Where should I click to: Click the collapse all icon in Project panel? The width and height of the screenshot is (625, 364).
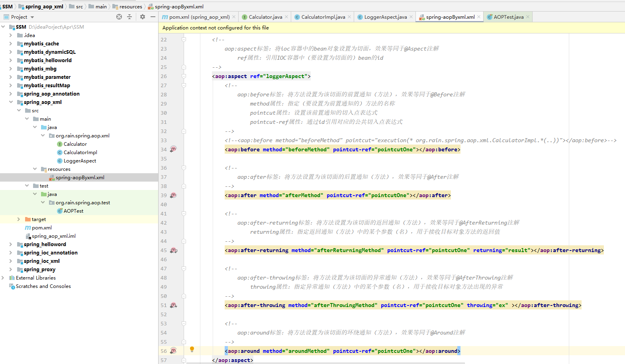point(129,17)
